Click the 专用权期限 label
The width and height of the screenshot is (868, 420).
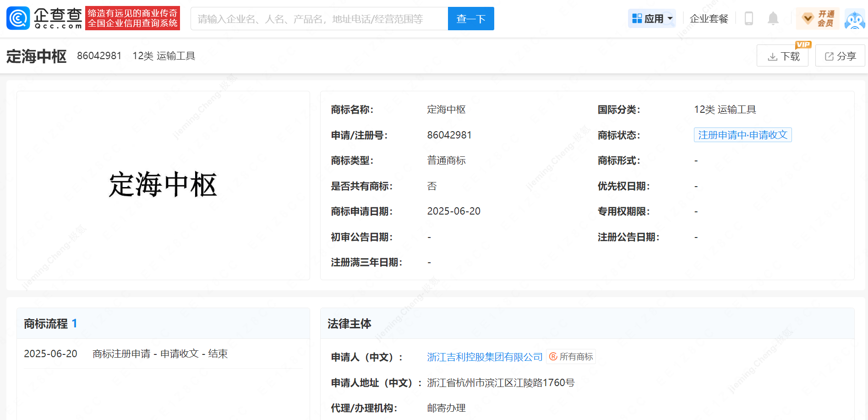coord(624,211)
